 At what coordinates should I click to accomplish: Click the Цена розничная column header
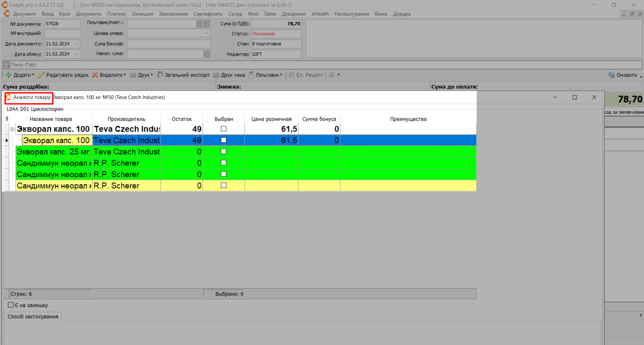click(271, 119)
